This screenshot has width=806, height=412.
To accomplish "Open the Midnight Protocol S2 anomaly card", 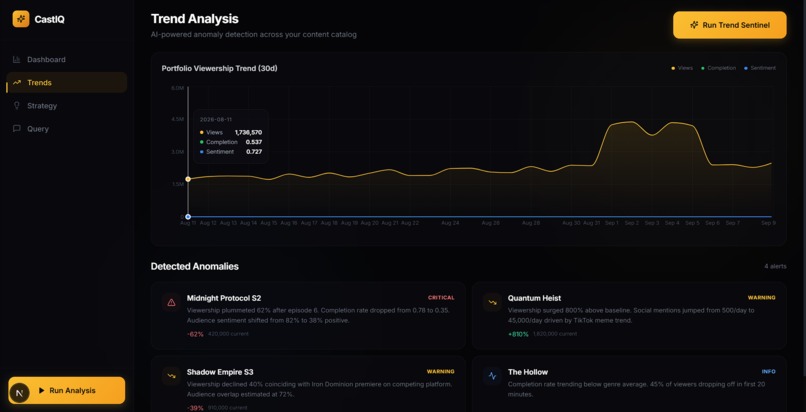I will coord(308,315).
